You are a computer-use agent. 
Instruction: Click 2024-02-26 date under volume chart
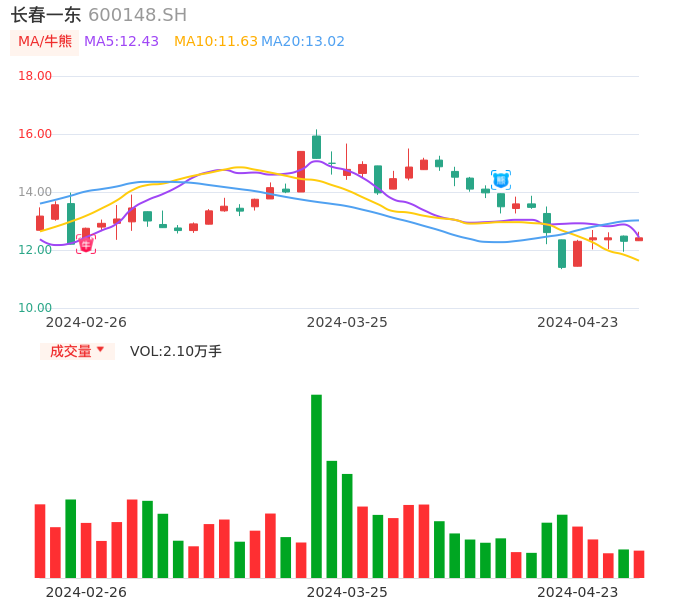point(86,592)
